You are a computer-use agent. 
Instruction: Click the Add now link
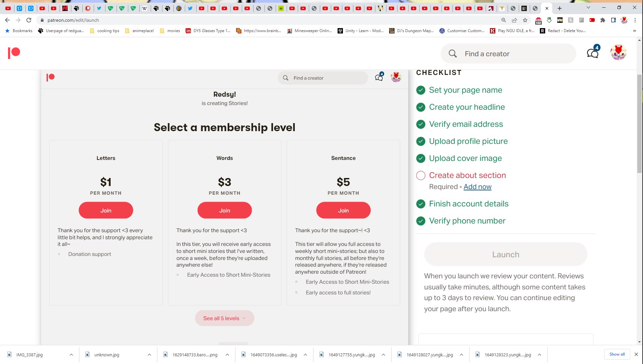(x=477, y=187)
